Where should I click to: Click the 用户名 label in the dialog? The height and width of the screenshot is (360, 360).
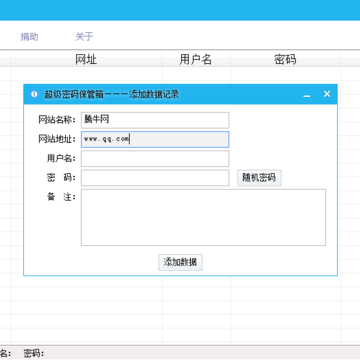pos(61,159)
